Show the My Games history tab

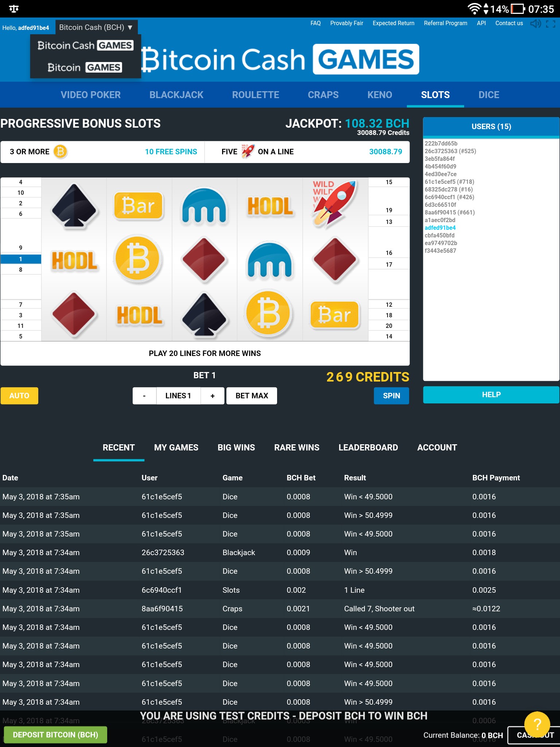pyautogui.click(x=176, y=448)
